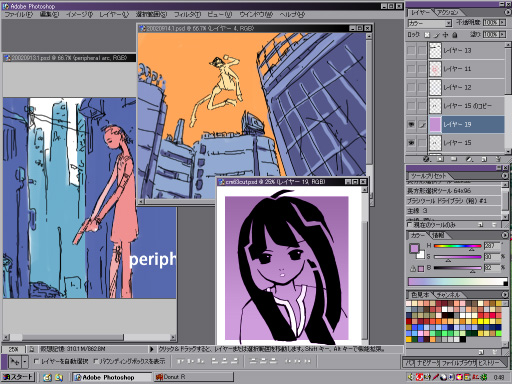Open the File menu in the menu bar

tap(19, 14)
